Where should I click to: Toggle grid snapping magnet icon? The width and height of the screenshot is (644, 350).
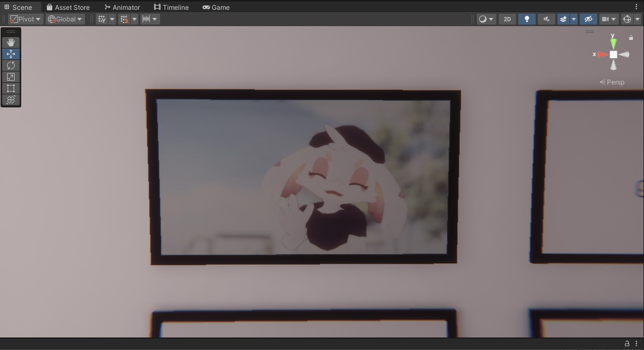coord(124,19)
